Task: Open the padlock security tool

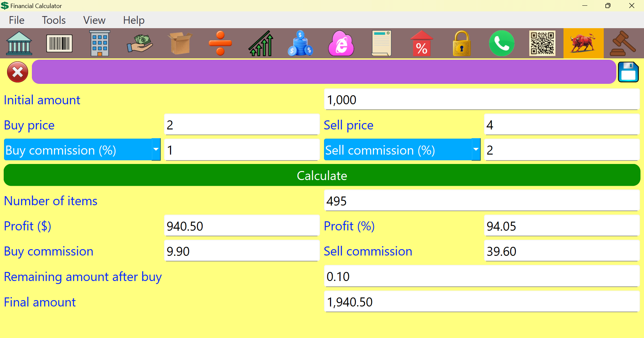Action: (462, 43)
